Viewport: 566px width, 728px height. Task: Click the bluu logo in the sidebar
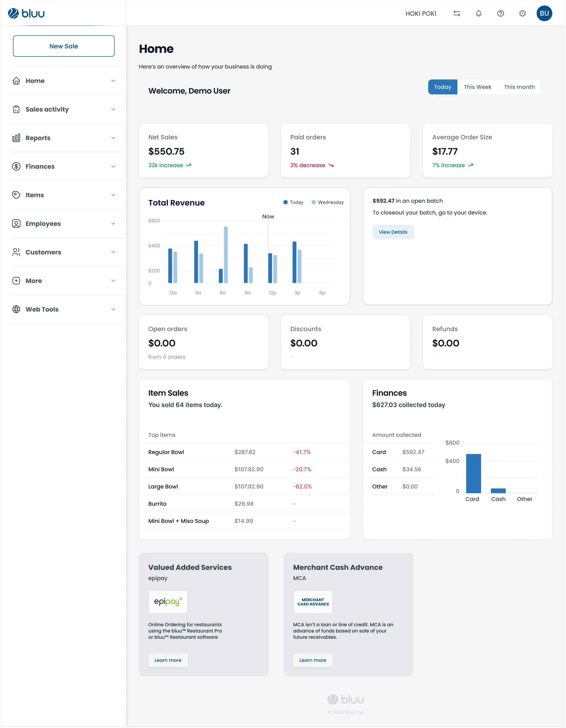click(26, 13)
